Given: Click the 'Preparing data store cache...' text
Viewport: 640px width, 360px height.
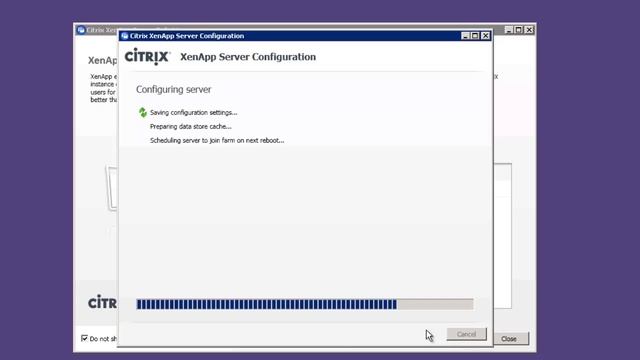Looking at the screenshot, I should (x=191, y=127).
